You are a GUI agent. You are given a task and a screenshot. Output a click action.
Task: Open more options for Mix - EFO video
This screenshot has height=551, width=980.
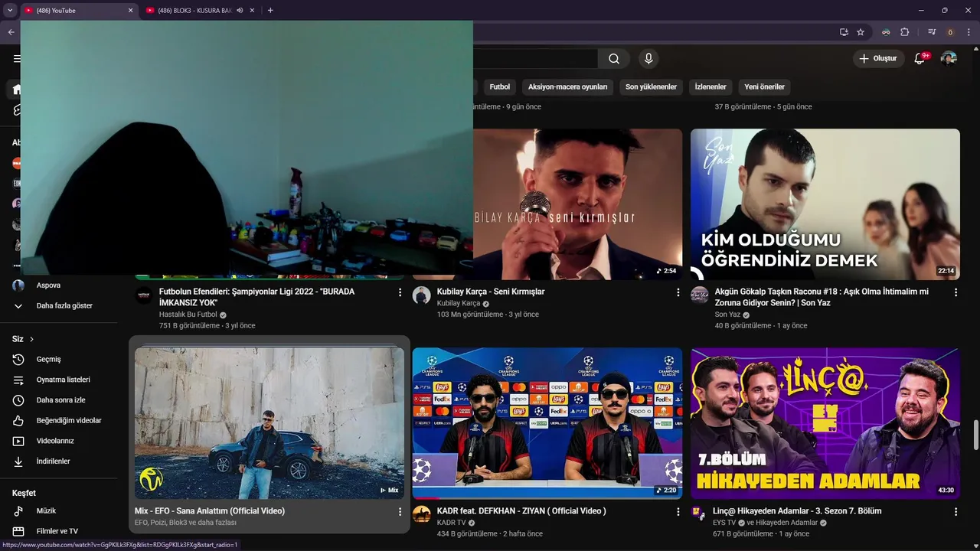[x=400, y=511]
